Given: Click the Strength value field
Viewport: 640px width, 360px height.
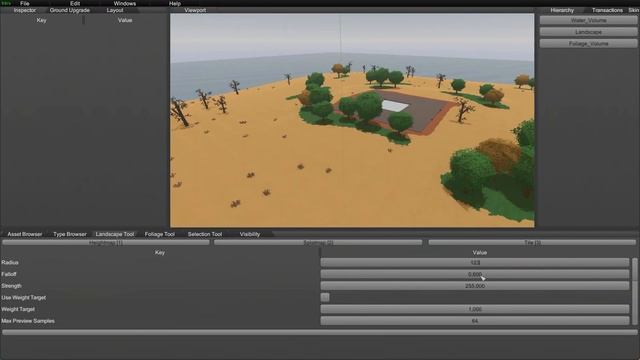Looking at the screenshot, I should click(x=475, y=286).
